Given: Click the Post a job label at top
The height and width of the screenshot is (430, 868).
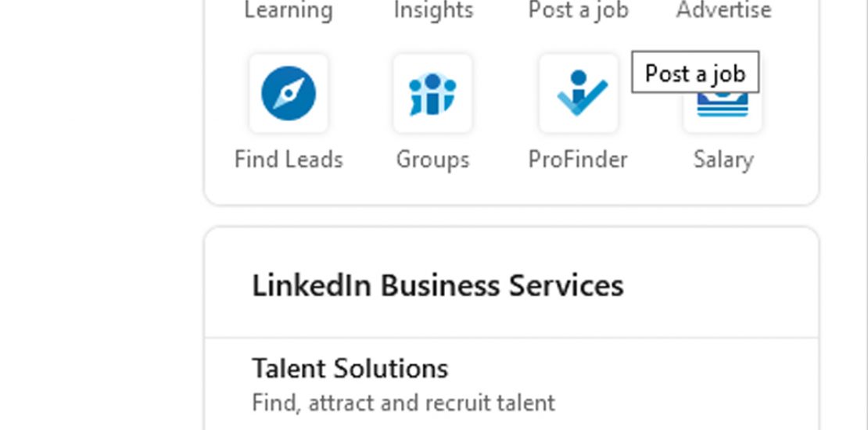Looking at the screenshot, I should 578,10.
